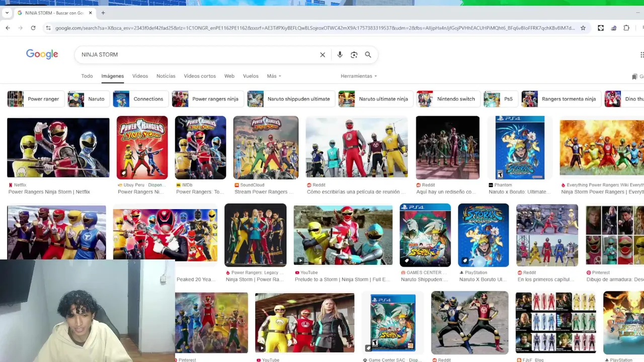644x362 pixels.
Task: Open link 'Dibujo de armadura' from Pinterest
Action: pyautogui.click(x=615, y=280)
